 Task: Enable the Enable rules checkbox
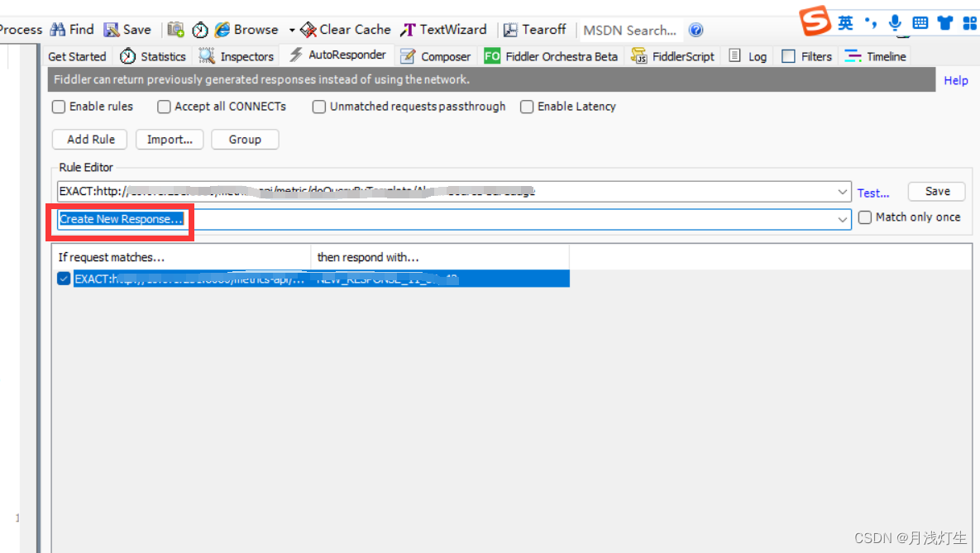(x=59, y=107)
